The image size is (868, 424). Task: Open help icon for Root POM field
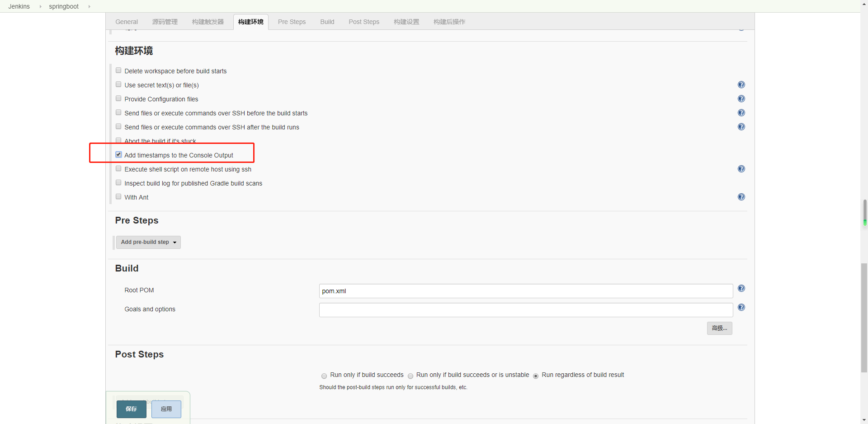pyautogui.click(x=741, y=288)
